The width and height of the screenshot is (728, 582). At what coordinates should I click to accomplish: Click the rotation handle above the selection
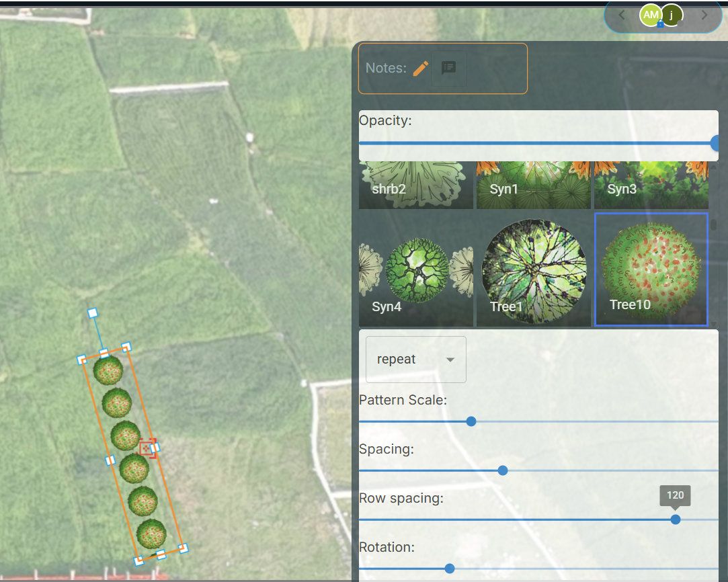[93, 313]
